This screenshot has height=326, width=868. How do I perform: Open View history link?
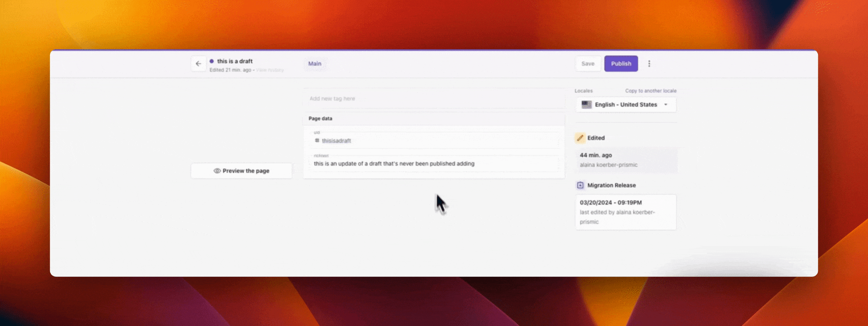(270, 70)
